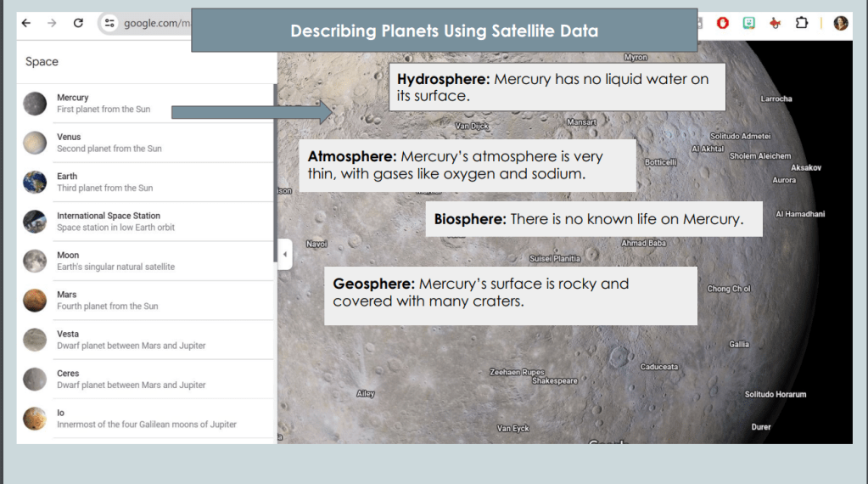Viewport: 868px width, 484px height.
Task: Click the browser back arrow
Action: (x=25, y=23)
